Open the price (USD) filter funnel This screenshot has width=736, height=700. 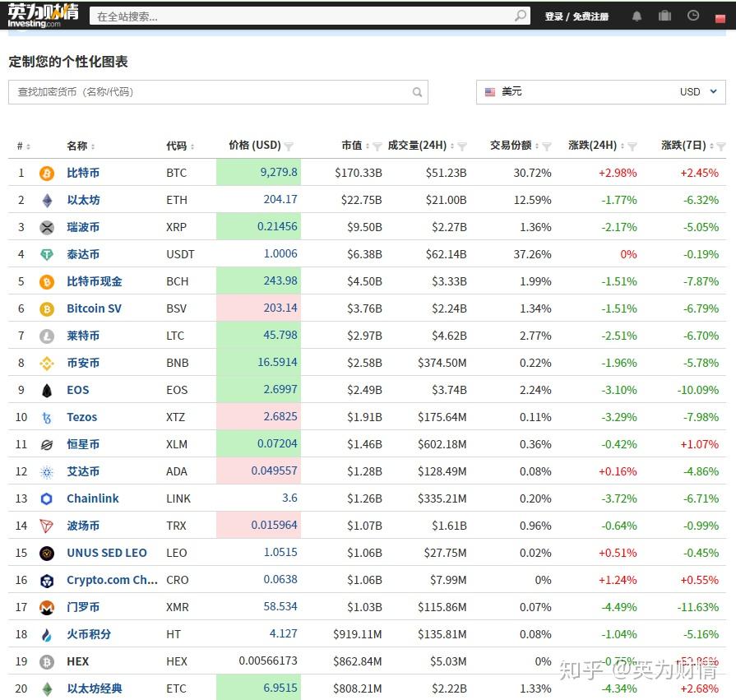tap(289, 147)
